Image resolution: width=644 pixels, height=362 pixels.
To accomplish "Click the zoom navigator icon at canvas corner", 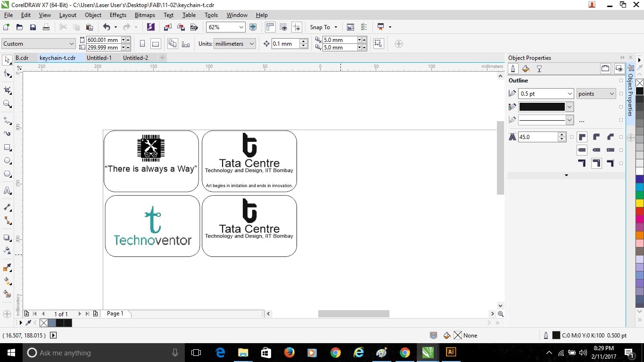I will pyautogui.click(x=500, y=314).
